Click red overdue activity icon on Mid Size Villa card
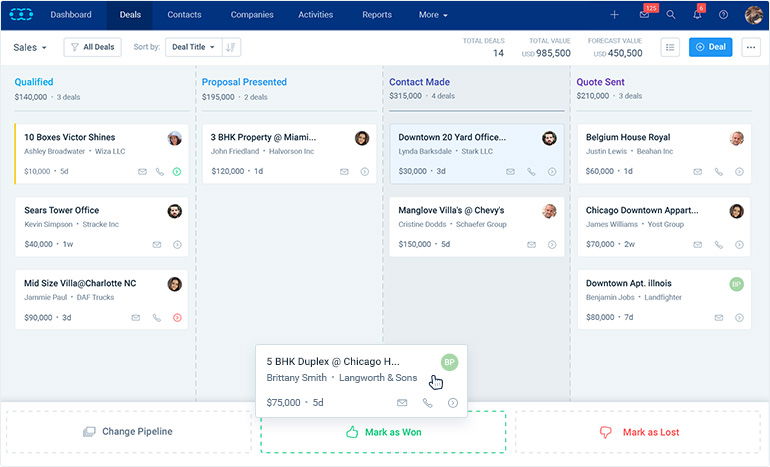This screenshot has height=467, width=770. [x=177, y=318]
